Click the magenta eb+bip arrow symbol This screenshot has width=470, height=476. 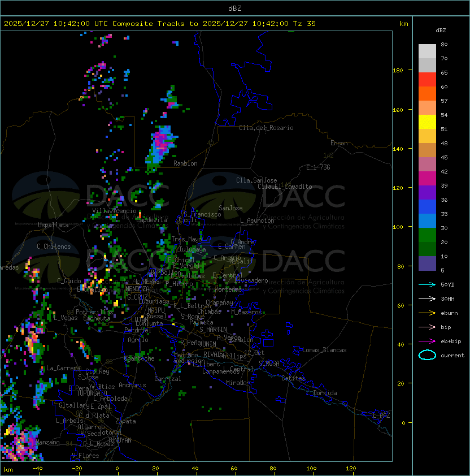(427, 341)
